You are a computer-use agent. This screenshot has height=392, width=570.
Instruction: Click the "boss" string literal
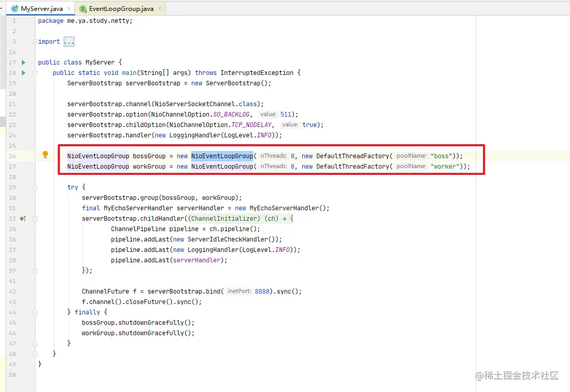pos(441,156)
